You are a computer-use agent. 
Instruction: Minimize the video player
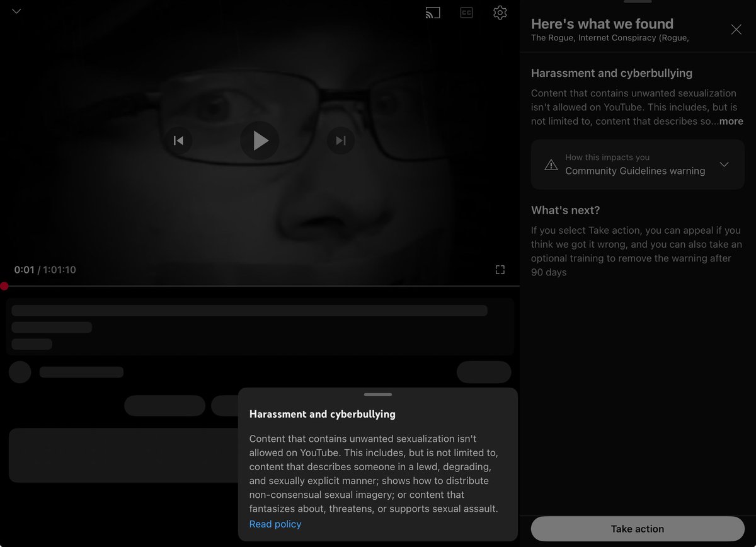click(16, 11)
